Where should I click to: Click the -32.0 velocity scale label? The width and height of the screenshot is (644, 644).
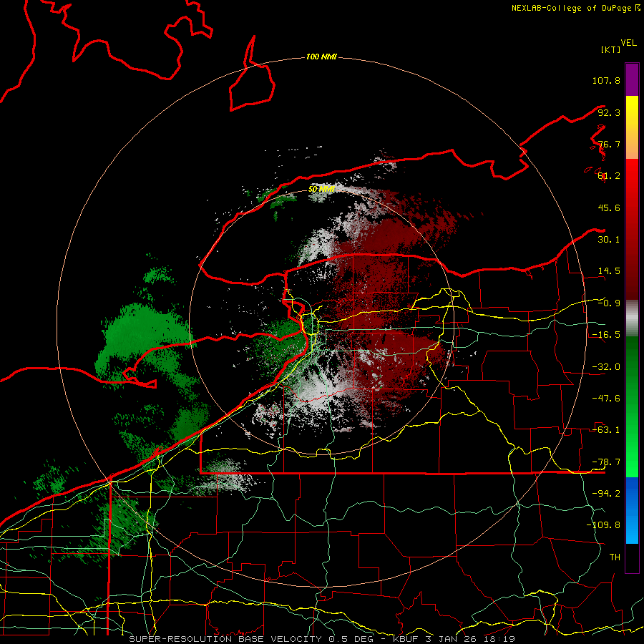[x=606, y=367]
